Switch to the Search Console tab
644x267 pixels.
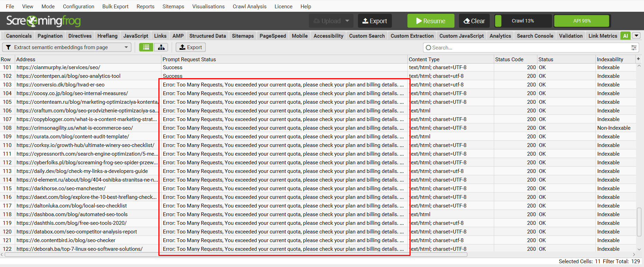535,36
